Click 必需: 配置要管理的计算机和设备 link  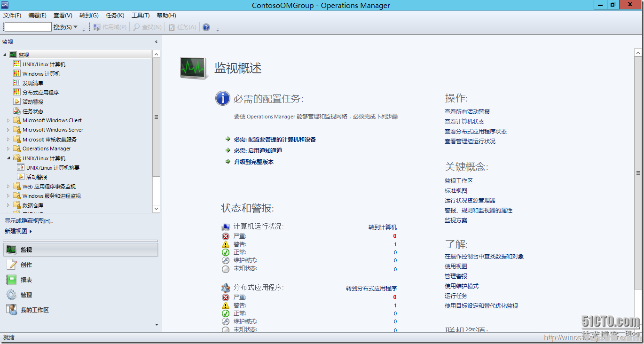[x=275, y=140]
